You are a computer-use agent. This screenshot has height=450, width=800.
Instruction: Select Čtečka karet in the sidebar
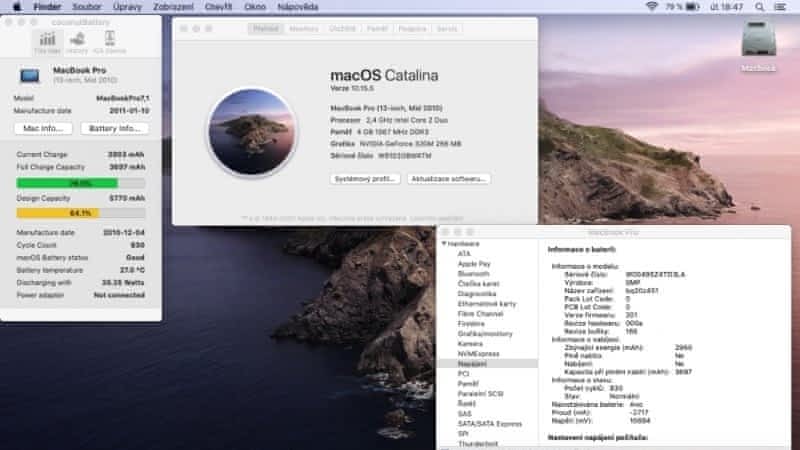tap(479, 284)
